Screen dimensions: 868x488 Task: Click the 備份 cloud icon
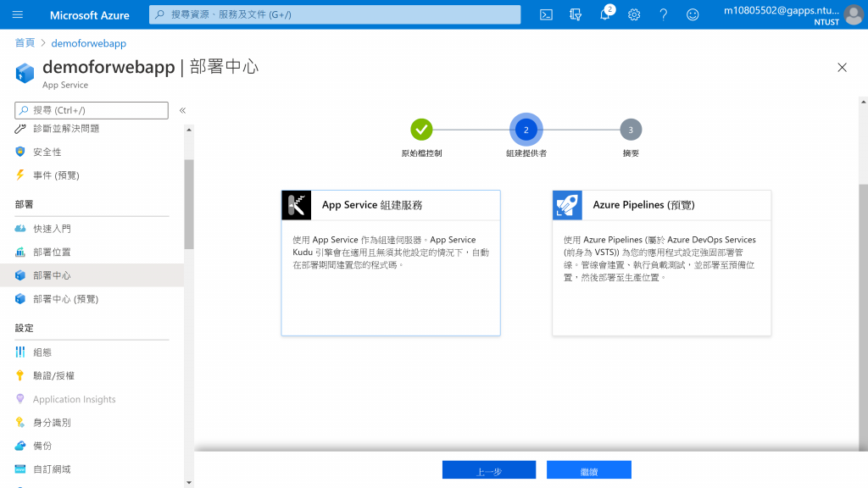(x=20, y=446)
